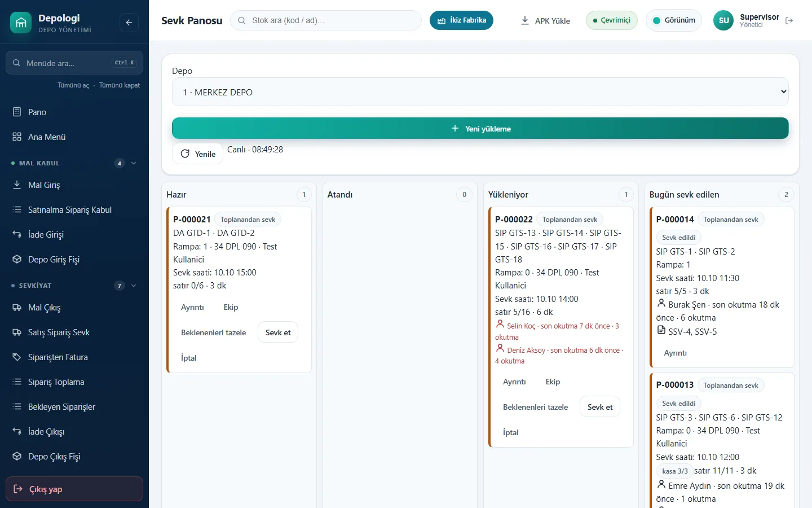The width and height of the screenshot is (812, 508).
Task: Collapse sidebar with the back arrow button
Action: (129, 23)
